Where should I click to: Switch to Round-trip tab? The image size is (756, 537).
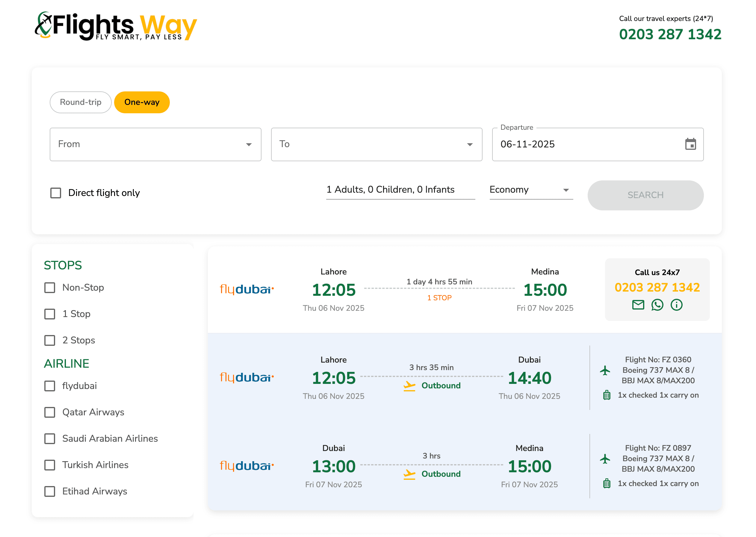point(81,102)
